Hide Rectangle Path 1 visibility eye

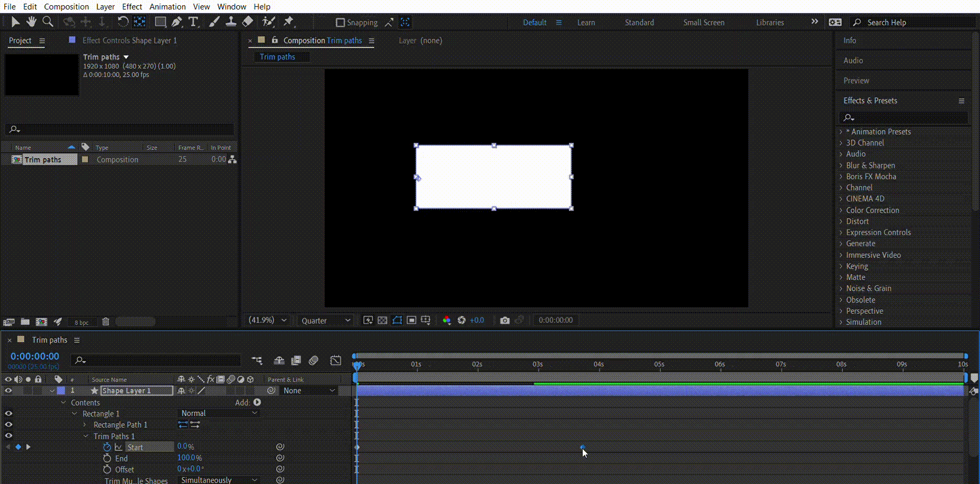click(8, 424)
